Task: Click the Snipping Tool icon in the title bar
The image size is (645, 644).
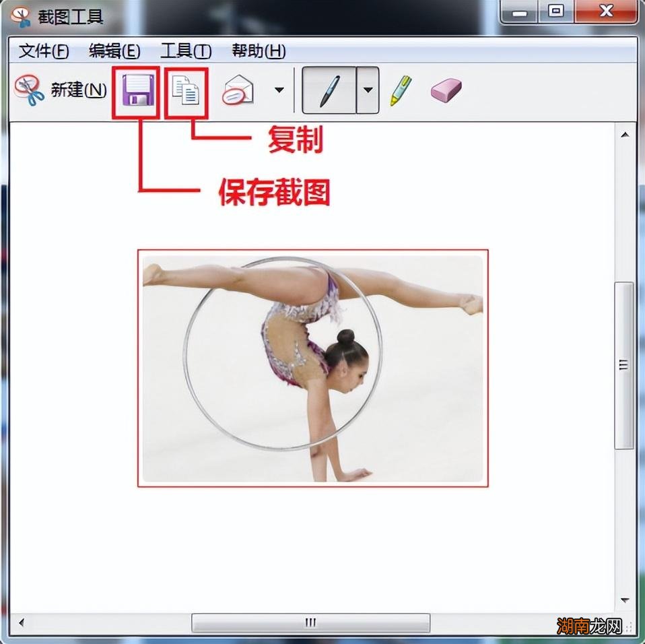Action: (20, 15)
